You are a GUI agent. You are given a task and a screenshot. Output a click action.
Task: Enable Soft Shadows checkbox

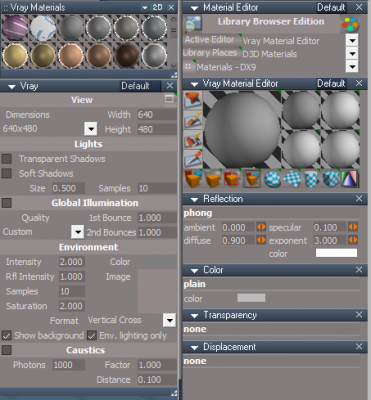pyautogui.click(x=7, y=173)
